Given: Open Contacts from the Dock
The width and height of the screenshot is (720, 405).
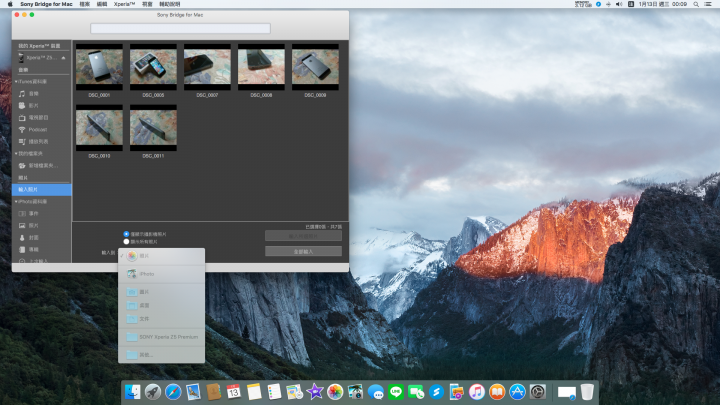Looking at the screenshot, I should click(214, 392).
